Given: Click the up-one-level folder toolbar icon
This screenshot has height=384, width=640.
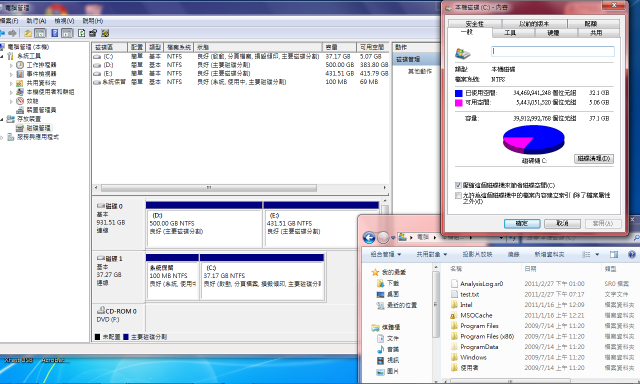Looking at the screenshot, I should click(28, 33).
